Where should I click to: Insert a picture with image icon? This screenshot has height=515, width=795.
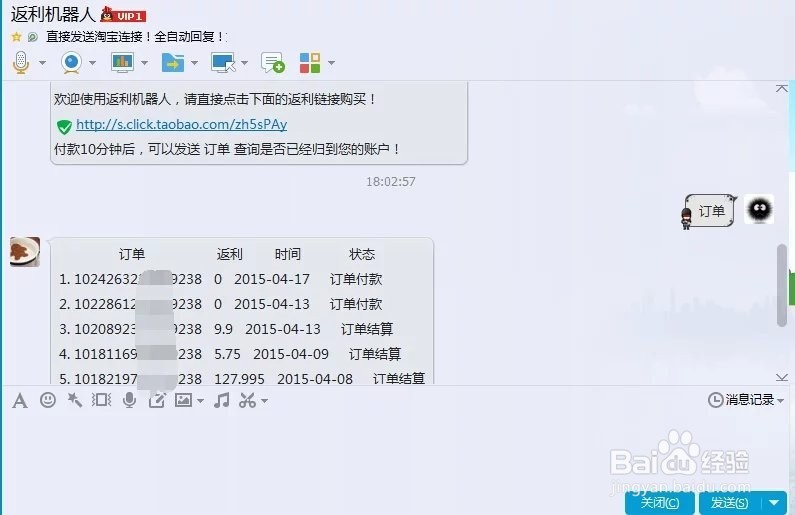pyautogui.click(x=183, y=400)
